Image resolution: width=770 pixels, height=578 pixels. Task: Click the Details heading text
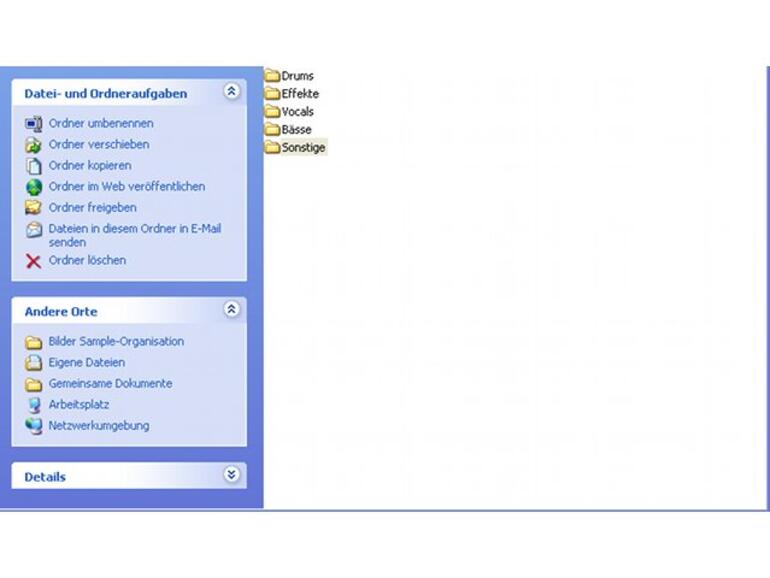point(45,477)
